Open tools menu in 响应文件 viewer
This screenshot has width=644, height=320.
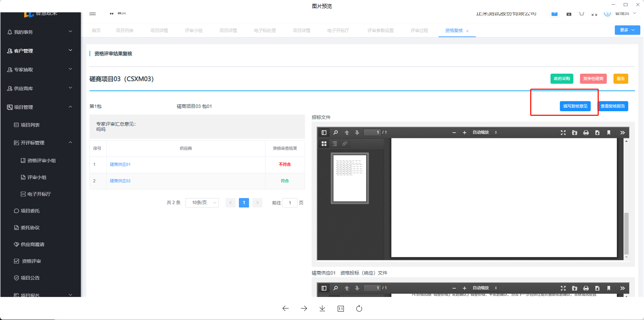[x=623, y=288]
